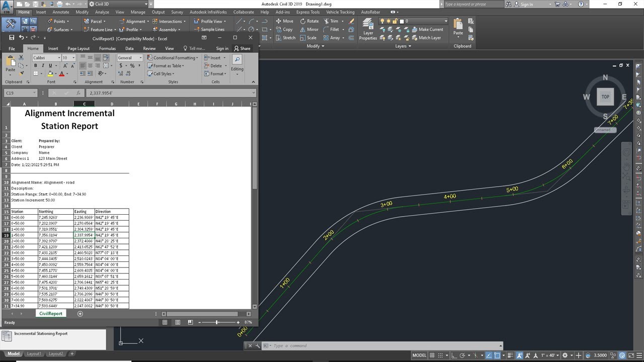Open the Annotate ribbon tab in Civil 3D
The width and height of the screenshot is (644, 362).
point(61,12)
